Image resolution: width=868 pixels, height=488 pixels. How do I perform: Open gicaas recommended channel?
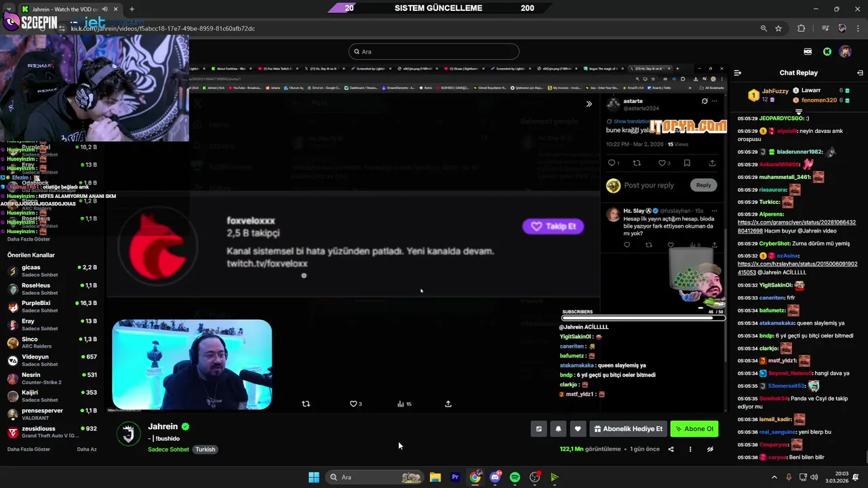(x=52, y=270)
